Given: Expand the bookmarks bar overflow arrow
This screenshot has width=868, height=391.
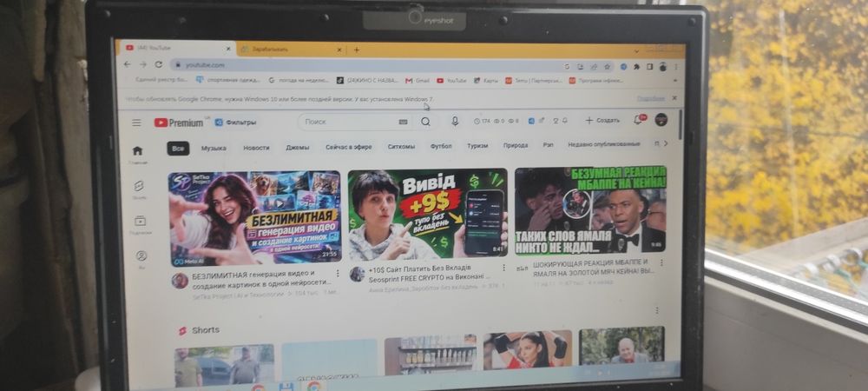Looking at the screenshot, I should [x=674, y=81].
